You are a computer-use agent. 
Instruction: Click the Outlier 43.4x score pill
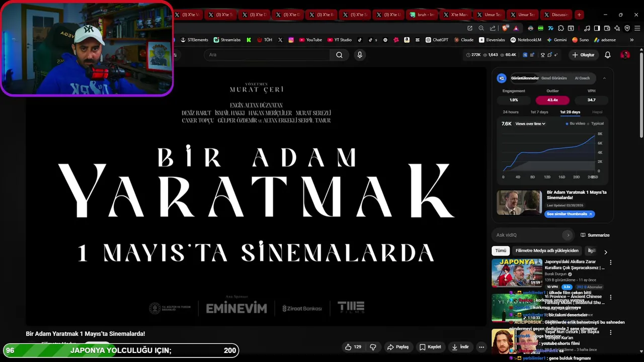pyautogui.click(x=552, y=100)
